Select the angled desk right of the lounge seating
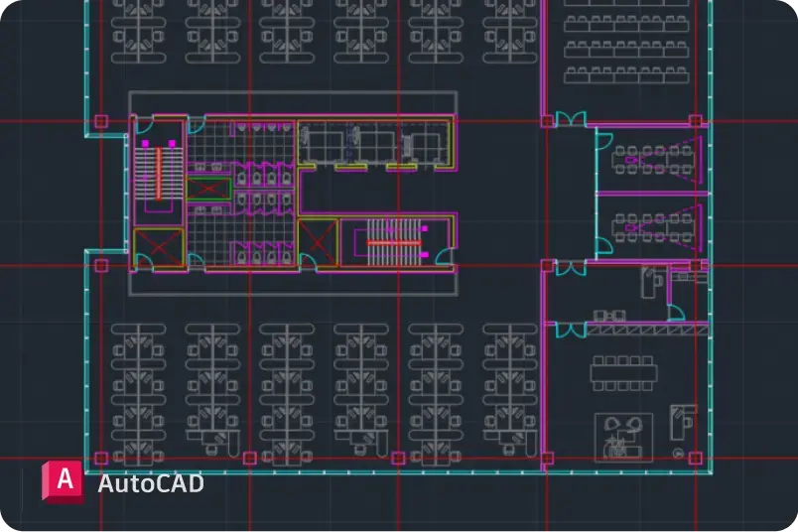This screenshot has width=798, height=532. point(682,421)
